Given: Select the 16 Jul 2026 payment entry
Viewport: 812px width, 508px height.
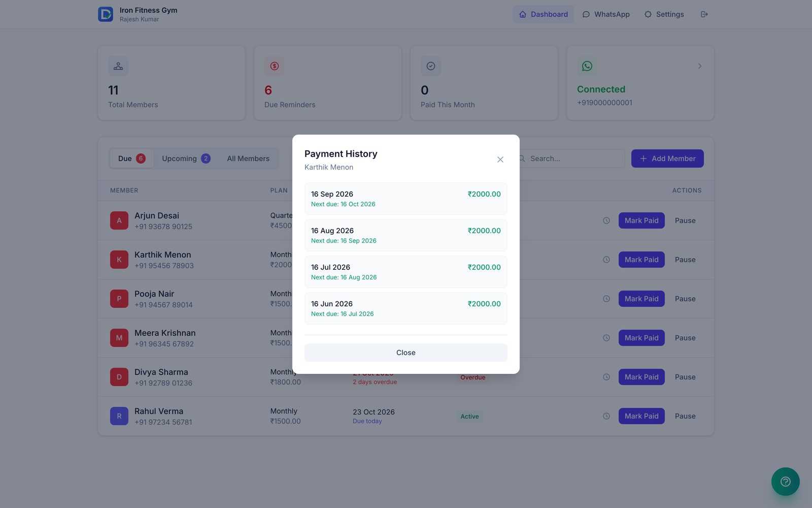Looking at the screenshot, I should [405, 272].
